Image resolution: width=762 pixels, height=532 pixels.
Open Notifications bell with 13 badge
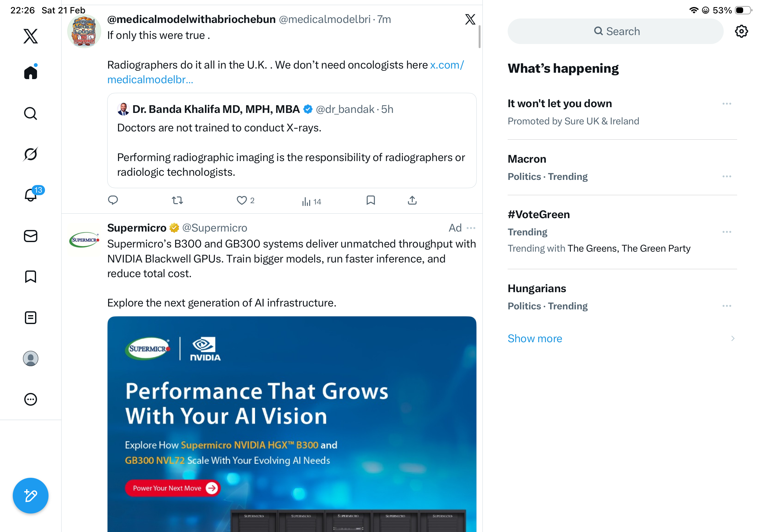pos(31,195)
